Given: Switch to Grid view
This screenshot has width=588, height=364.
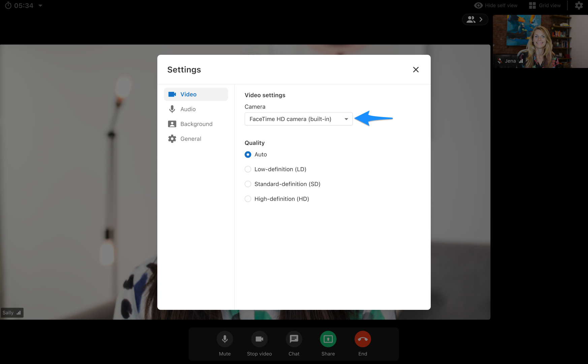Looking at the screenshot, I should point(545,6).
